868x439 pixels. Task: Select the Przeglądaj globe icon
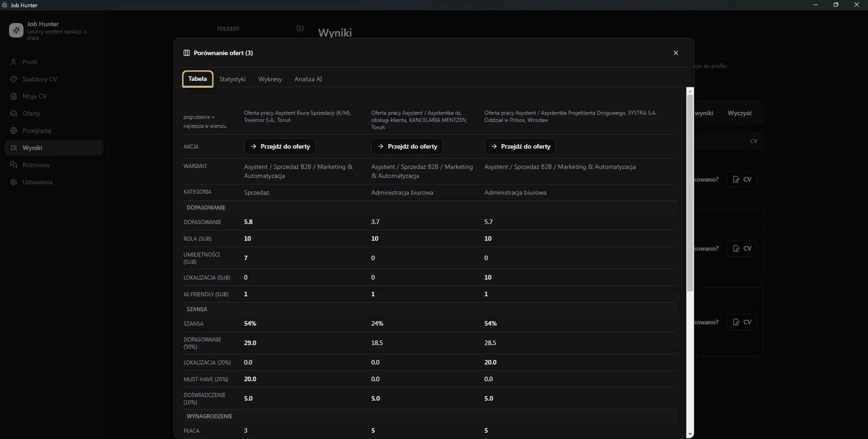point(14,131)
